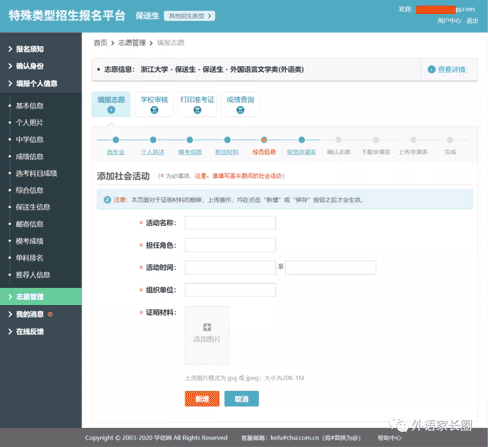The width and height of the screenshot is (488, 447).
Task: Click the 活动名称 input field
Action: coord(230,223)
